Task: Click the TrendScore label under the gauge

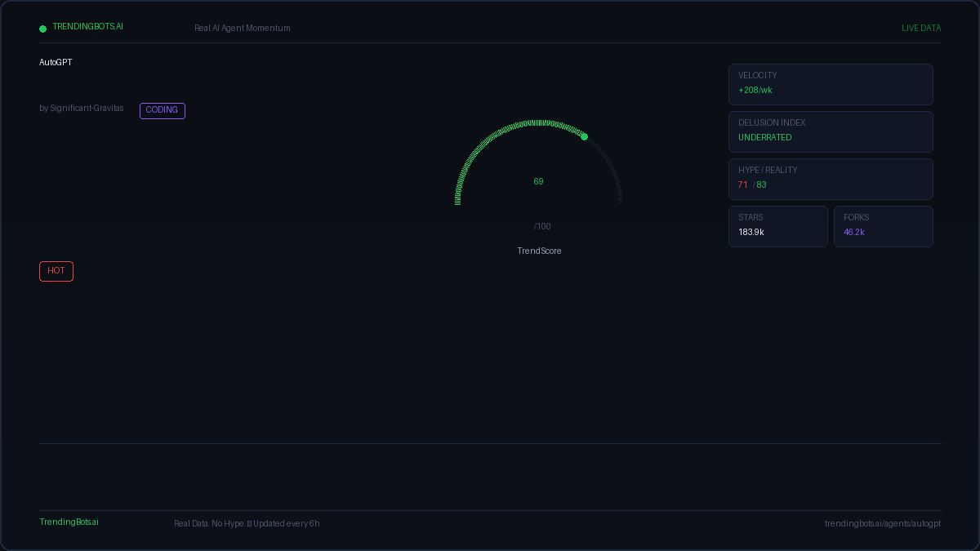Action: click(x=539, y=251)
